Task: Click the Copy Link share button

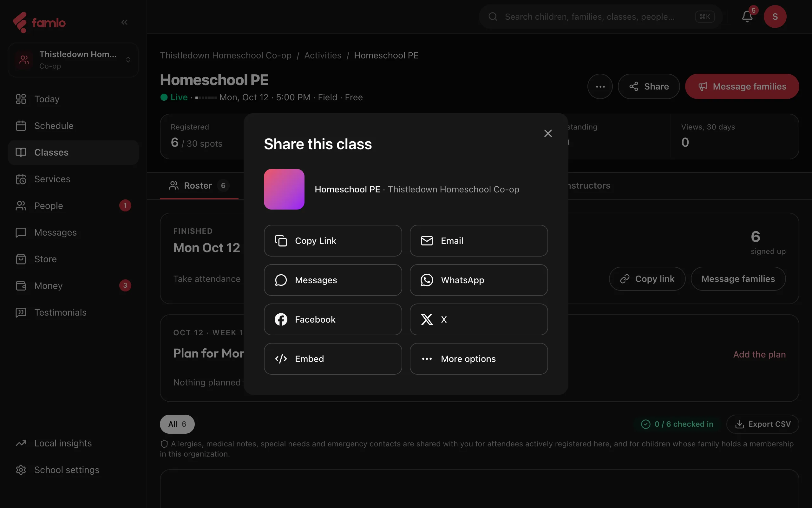Action: pyautogui.click(x=333, y=241)
